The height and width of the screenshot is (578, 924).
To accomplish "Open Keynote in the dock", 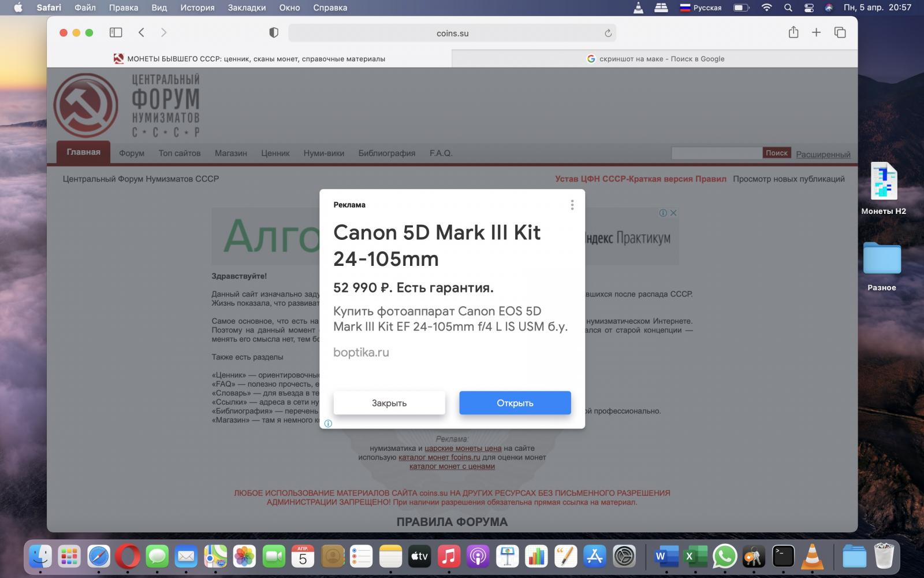I will [x=507, y=557].
